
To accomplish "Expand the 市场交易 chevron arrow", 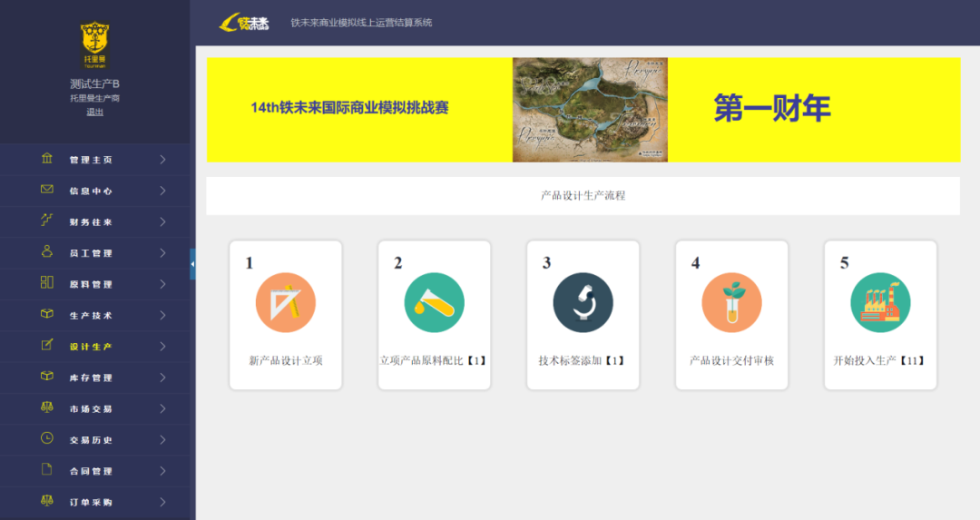I will [162, 408].
